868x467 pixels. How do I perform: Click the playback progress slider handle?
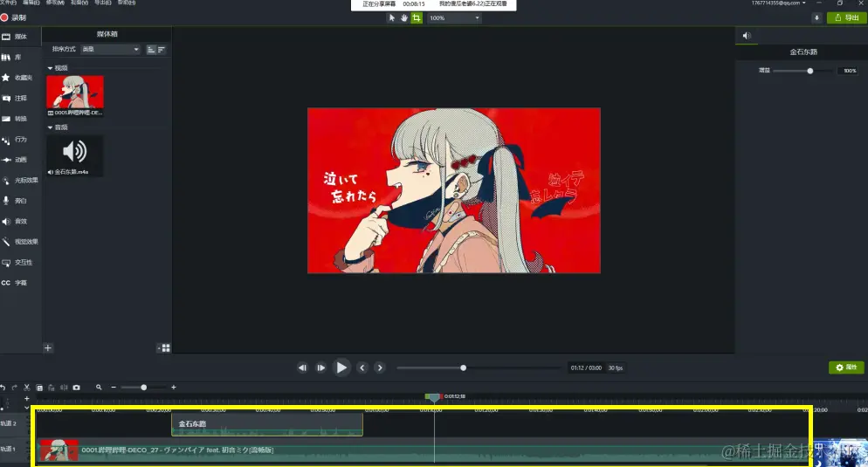coord(464,367)
